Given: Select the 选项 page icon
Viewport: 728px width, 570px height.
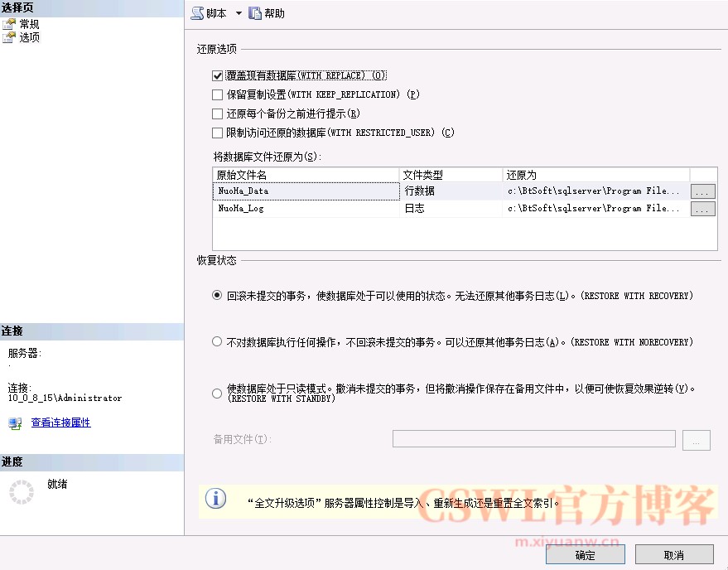Looking at the screenshot, I should pyautogui.click(x=9, y=37).
